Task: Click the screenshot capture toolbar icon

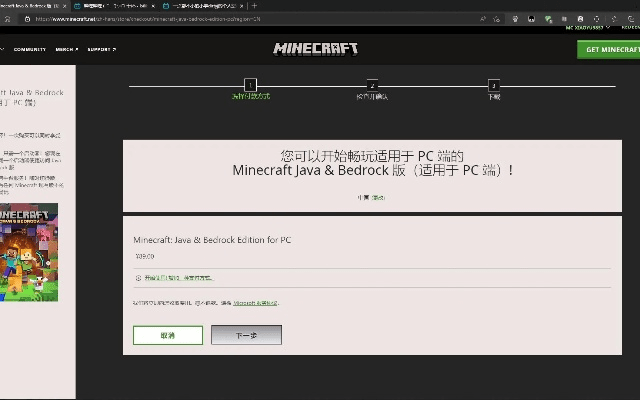Action: (x=597, y=19)
